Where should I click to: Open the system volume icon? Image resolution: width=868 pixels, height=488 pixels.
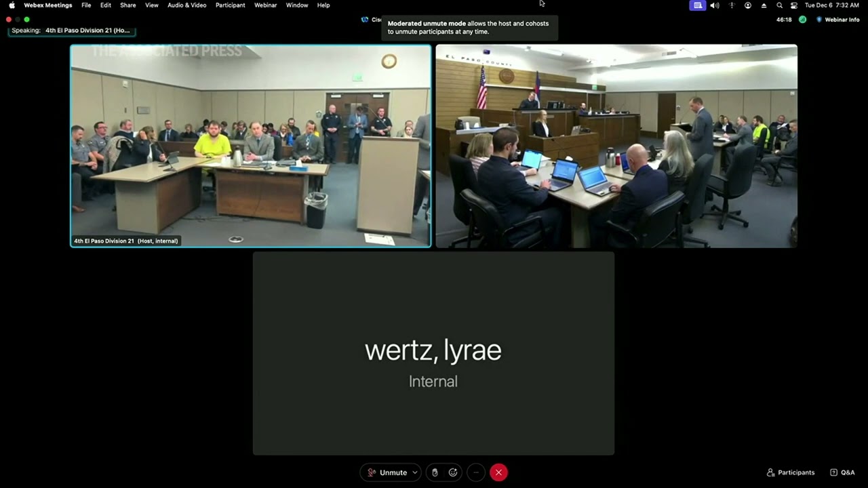tap(715, 5)
